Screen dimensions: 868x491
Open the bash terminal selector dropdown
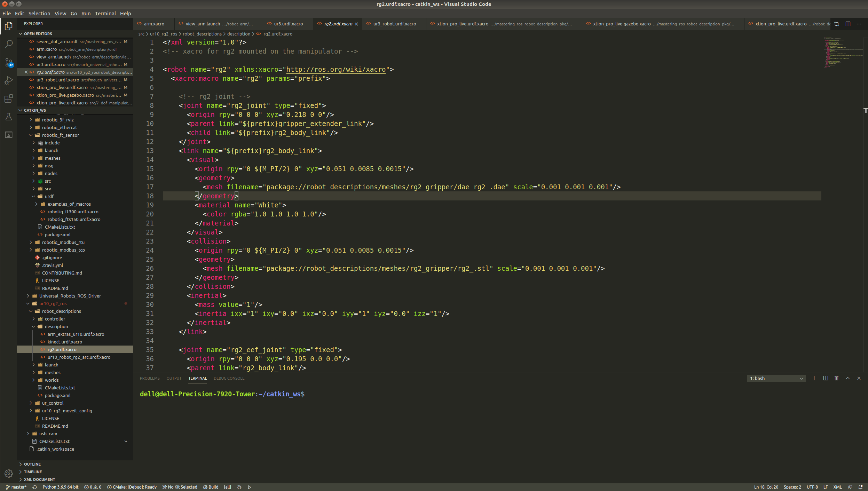(x=776, y=378)
